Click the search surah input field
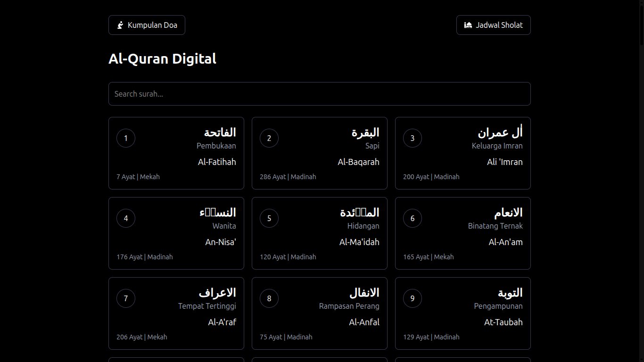Screen dimensions: 644x362 [x=319, y=93]
